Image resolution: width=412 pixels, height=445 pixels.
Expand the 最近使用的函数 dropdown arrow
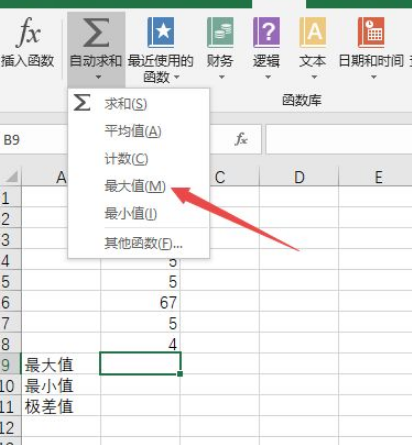click(177, 77)
